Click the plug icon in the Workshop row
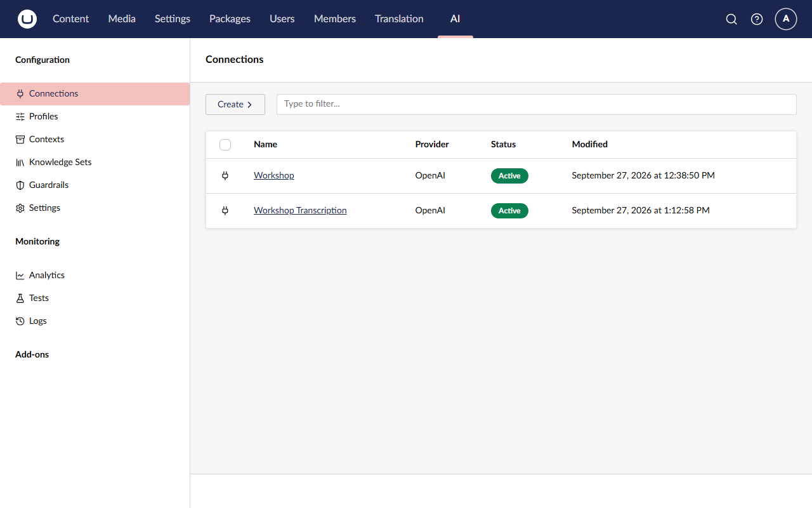The image size is (812, 508). click(225, 176)
